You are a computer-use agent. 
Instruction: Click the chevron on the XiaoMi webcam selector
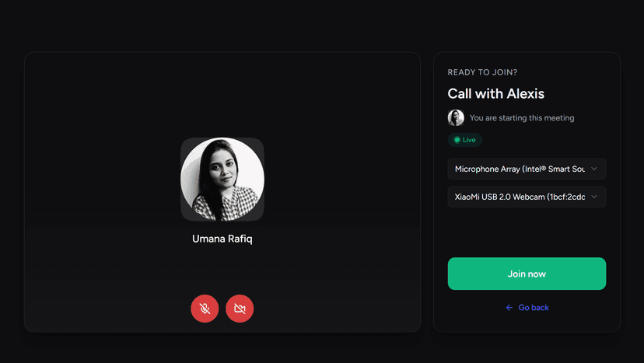(x=594, y=197)
